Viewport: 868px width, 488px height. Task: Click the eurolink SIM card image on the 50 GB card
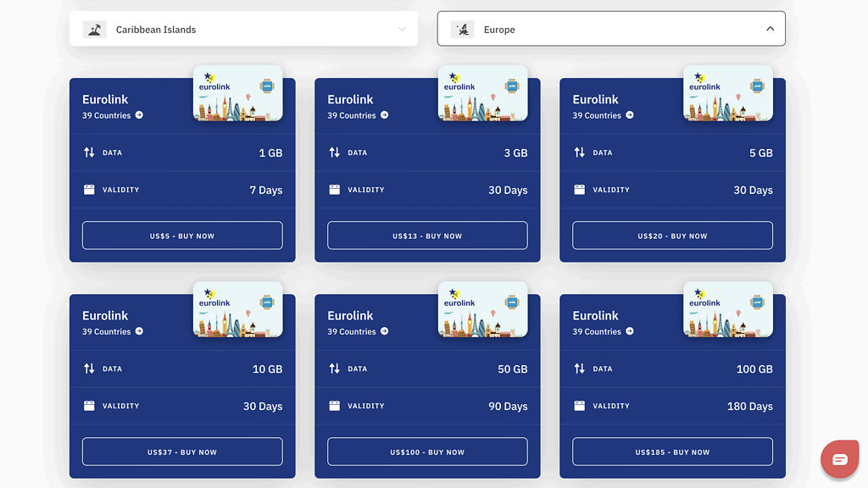tap(482, 310)
